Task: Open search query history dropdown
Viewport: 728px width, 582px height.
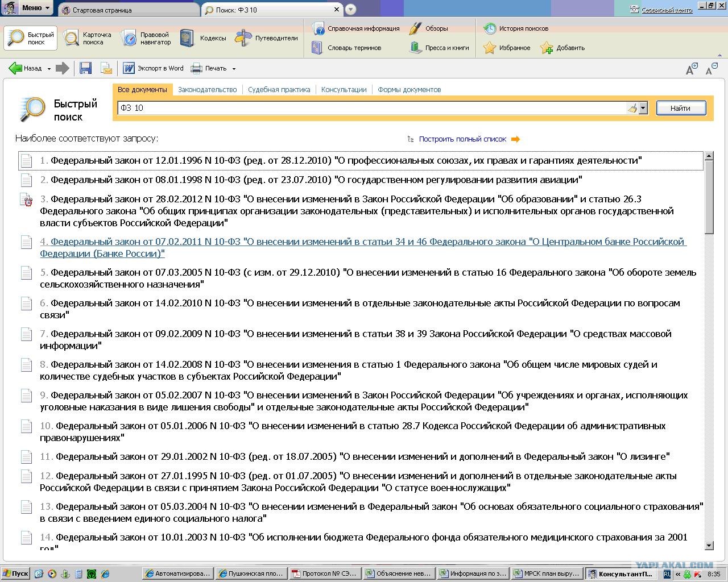Action: coord(643,108)
